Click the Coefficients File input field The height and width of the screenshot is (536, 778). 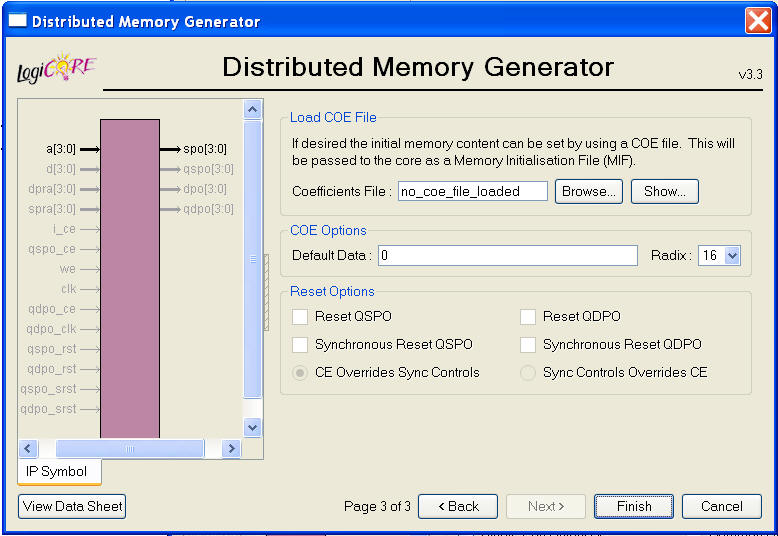pyautogui.click(x=473, y=192)
